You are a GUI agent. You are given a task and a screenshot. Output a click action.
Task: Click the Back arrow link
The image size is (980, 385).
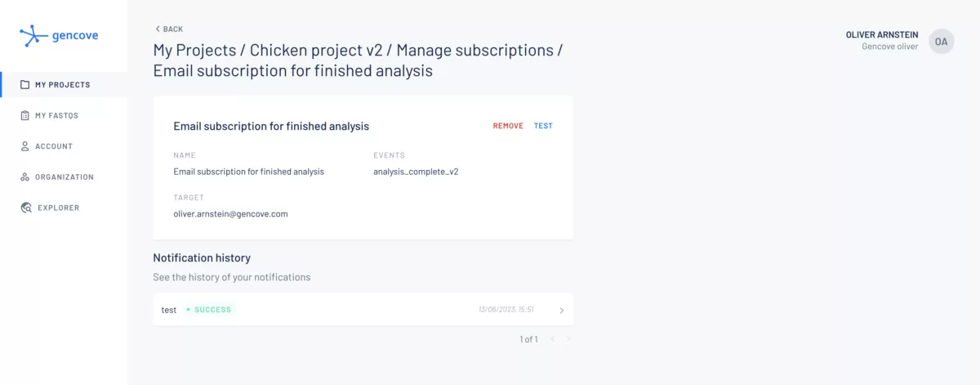(169, 29)
